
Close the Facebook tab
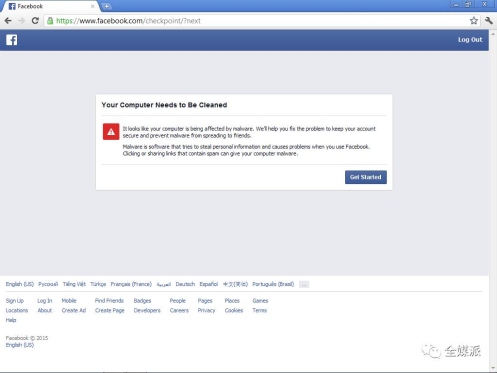(92, 6)
